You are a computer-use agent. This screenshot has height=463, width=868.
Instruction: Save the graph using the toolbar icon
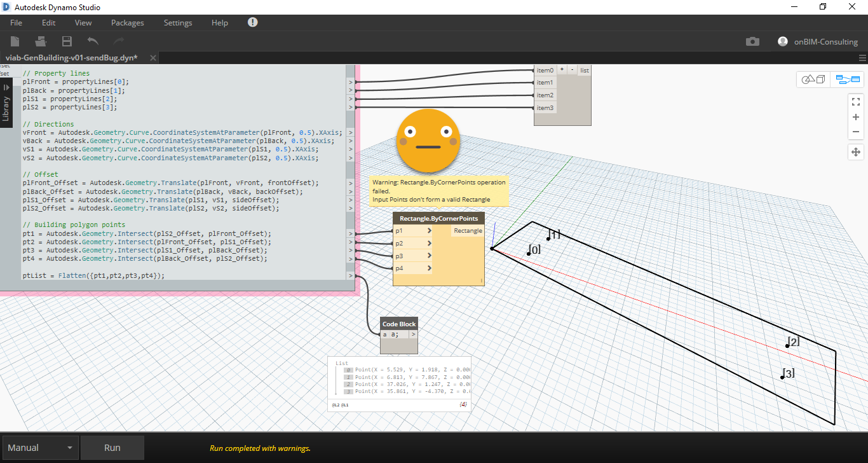point(67,41)
